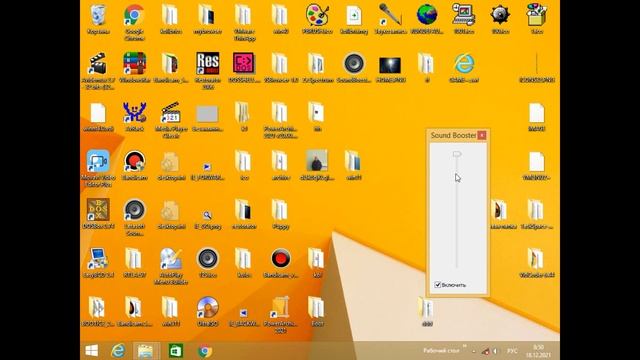Click the Рабочий стол toolbar label

tap(441, 351)
